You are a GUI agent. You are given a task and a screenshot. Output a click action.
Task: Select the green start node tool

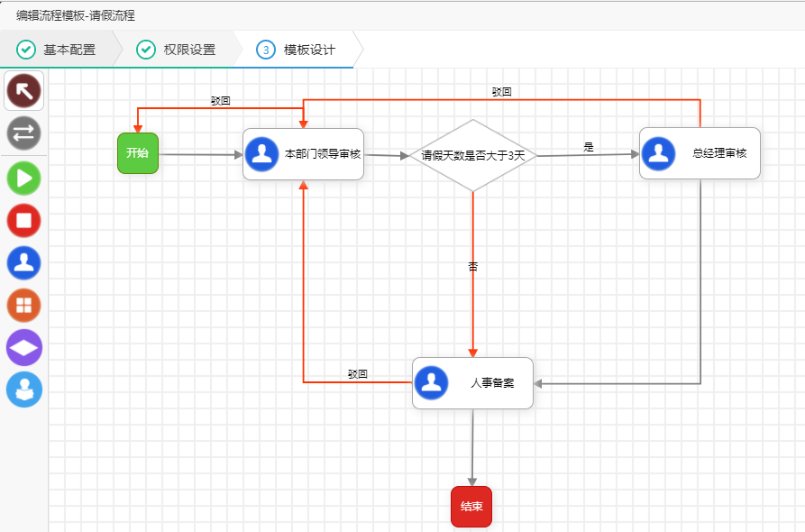point(23,179)
